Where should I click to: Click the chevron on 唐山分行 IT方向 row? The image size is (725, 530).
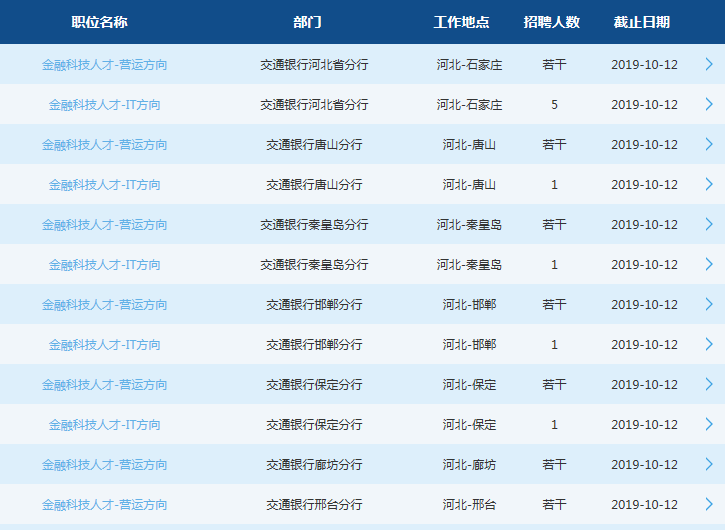point(709,184)
